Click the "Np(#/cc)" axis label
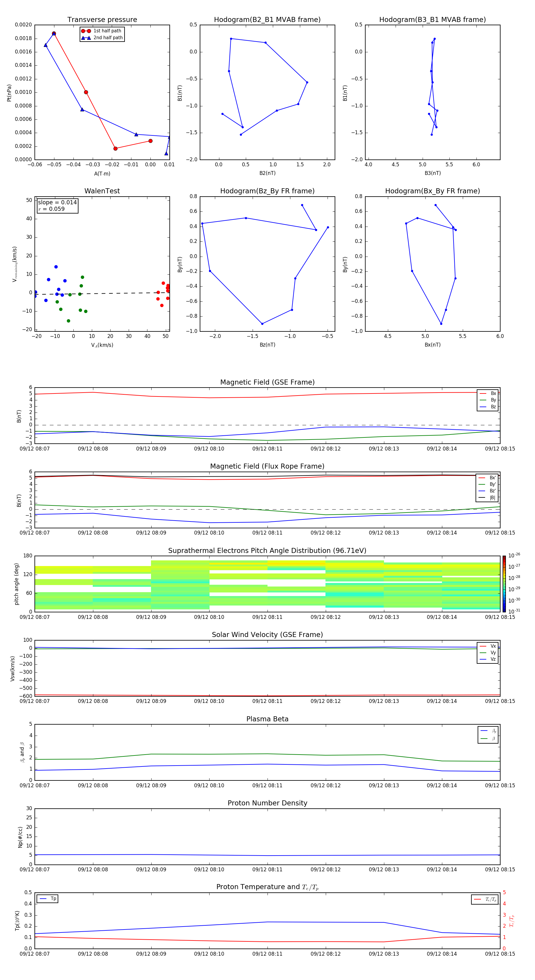The height and width of the screenshot is (980, 535). tap(20, 837)
